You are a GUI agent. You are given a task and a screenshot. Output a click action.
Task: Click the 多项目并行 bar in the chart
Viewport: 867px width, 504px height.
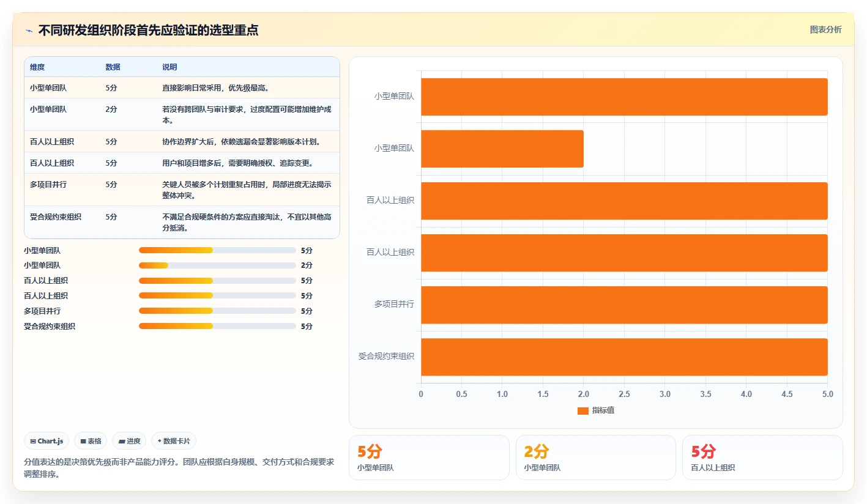(624, 305)
